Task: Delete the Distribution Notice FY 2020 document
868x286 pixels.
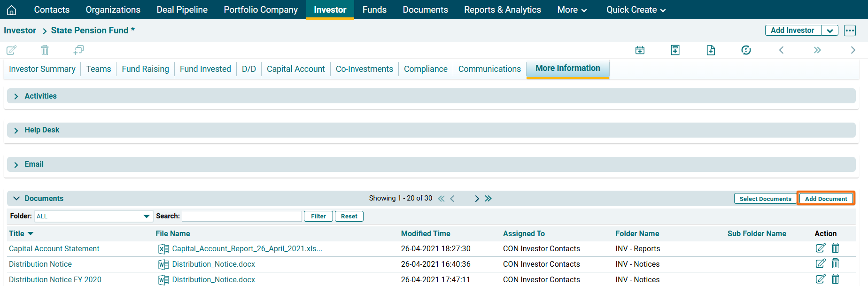Action: pyautogui.click(x=835, y=279)
